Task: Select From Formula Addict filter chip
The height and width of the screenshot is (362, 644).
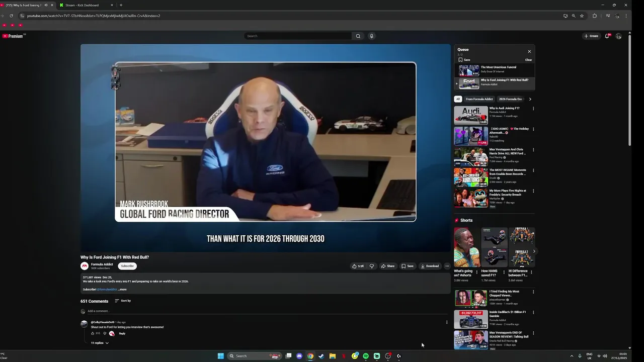Action: pos(479,99)
